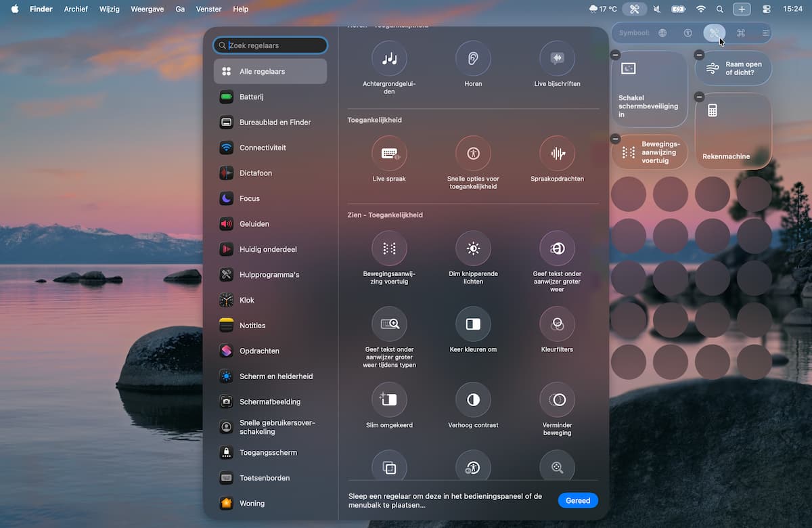812x528 pixels.
Task: Click the Achtergrondgeluiden music notes icon
Action: click(389, 58)
